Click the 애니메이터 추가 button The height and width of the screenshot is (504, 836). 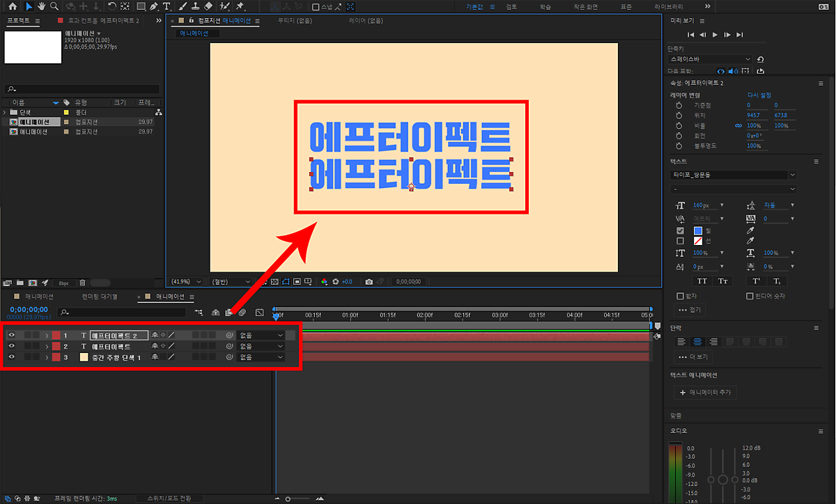pos(705,393)
